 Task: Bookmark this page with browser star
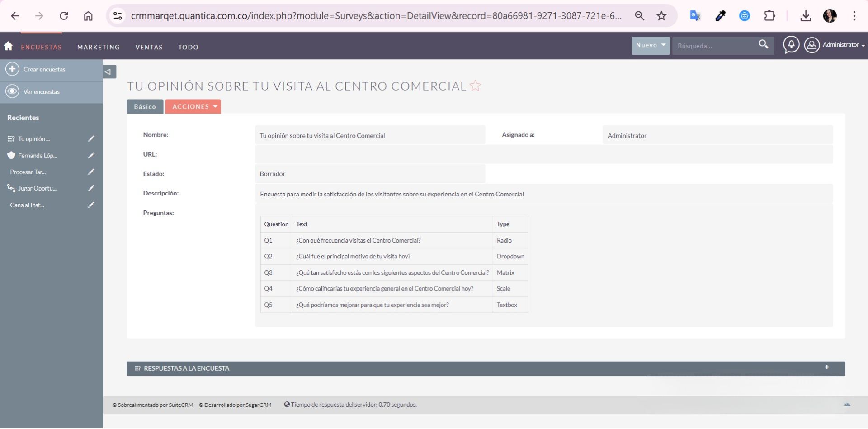point(661,16)
